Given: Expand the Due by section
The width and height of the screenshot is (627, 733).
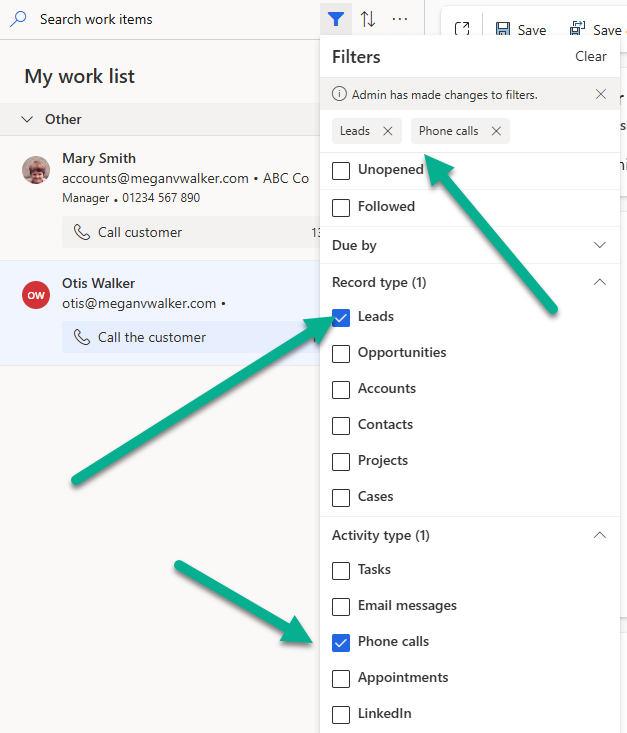Looking at the screenshot, I should coord(600,245).
